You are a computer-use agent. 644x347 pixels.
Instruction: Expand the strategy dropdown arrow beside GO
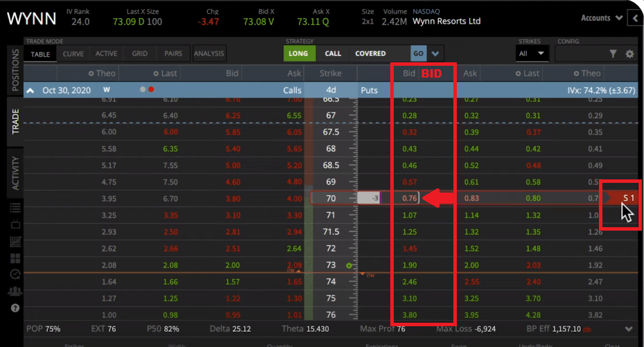coord(435,53)
